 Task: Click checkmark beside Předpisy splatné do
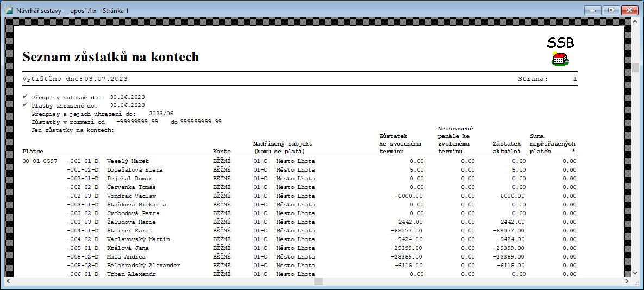coord(25,96)
